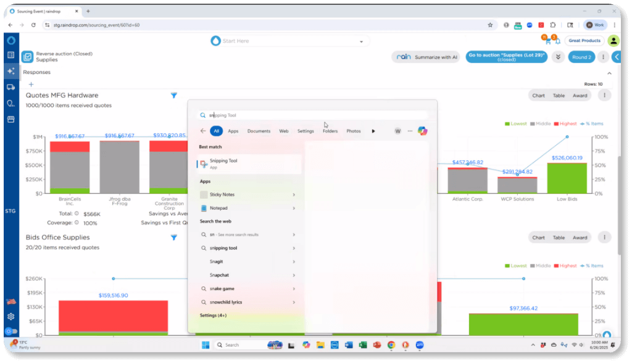This screenshot has height=364, width=632.
Task: Click the delivery truck icon in left sidebar
Action: pos(10,87)
